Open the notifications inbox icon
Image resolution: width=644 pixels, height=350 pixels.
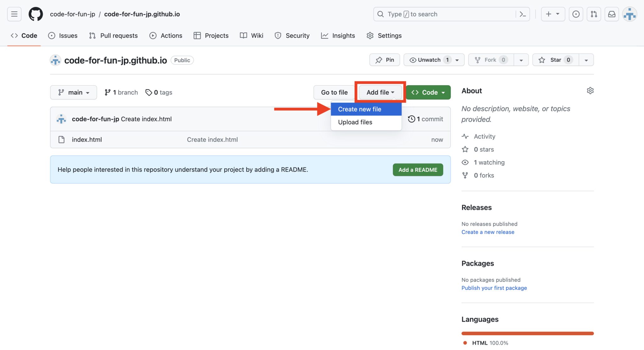pos(612,14)
